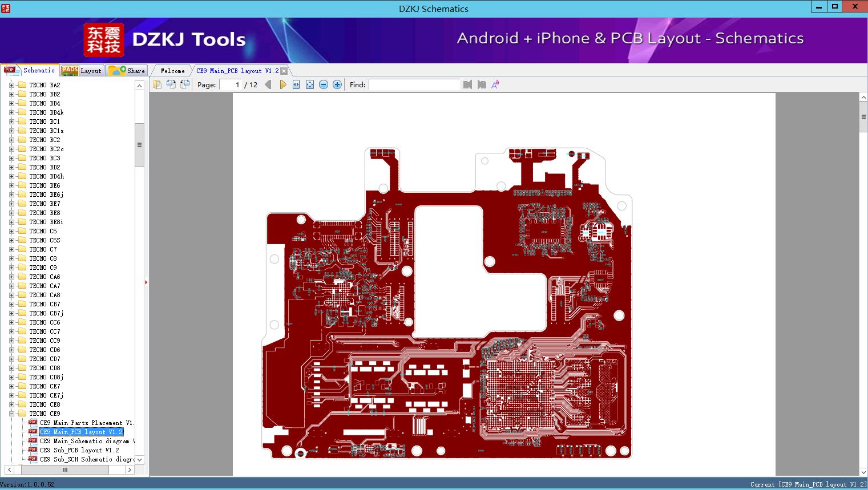The image size is (868, 490).
Task: Select the TECNO CD7 folder
Action: coord(45,359)
